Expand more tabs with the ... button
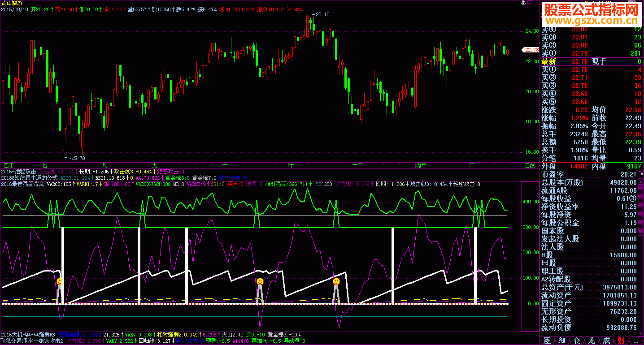 (x=636, y=341)
